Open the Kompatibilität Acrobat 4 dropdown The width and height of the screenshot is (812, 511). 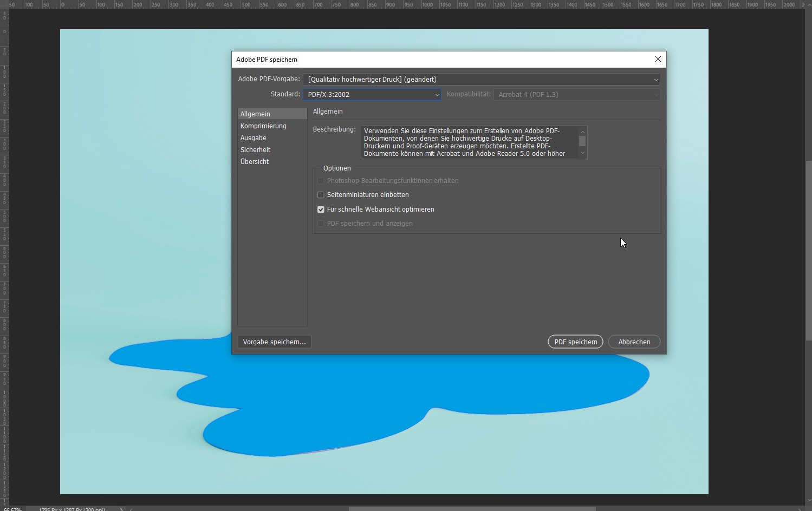tap(576, 95)
